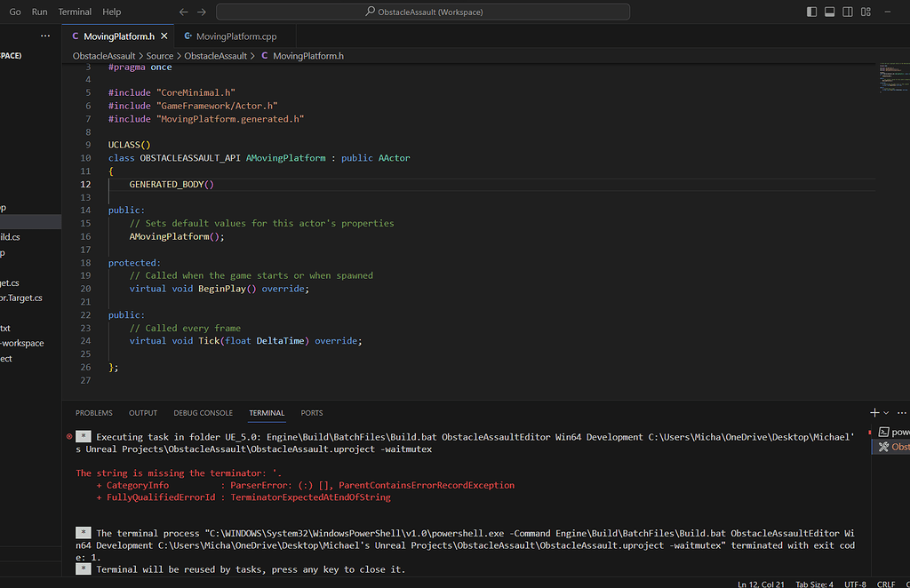910x588 pixels.
Task: Click the Go Forward arrow
Action: coord(202,12)
